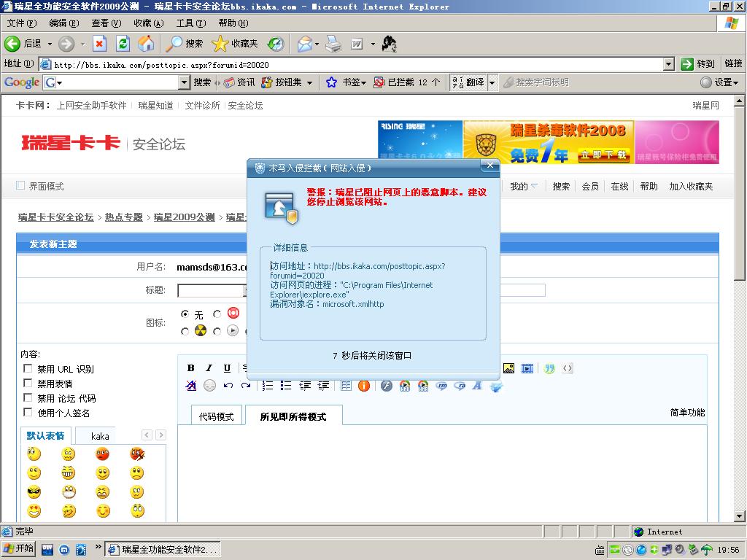Open the address bar URL dropdown
Viewport: 747px width, 560px height.
click(669, 64)
